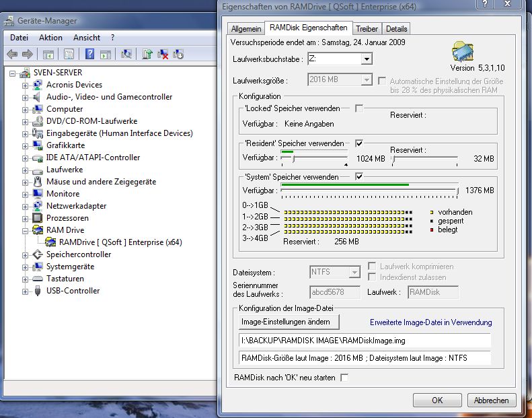The image size is (532, 418).
Task: Click the title bar ? help button
Action: (x=485, y=4)
